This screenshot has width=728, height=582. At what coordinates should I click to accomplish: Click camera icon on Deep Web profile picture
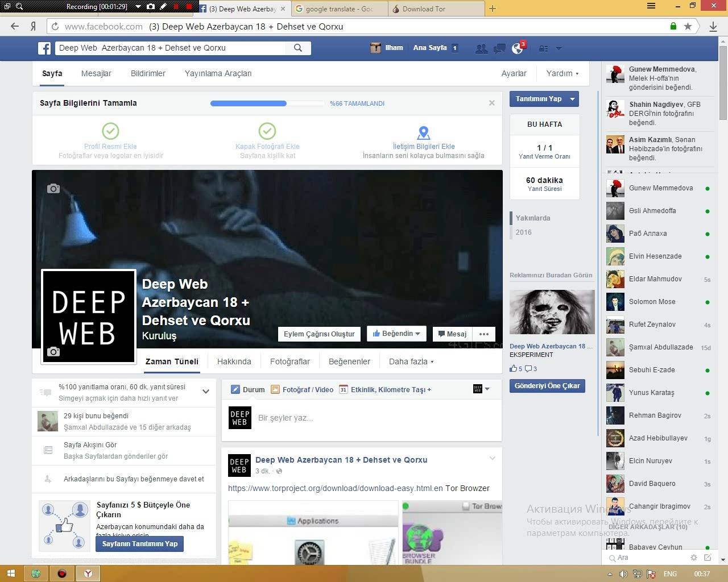pyautogui.click(x=53, y=352)
